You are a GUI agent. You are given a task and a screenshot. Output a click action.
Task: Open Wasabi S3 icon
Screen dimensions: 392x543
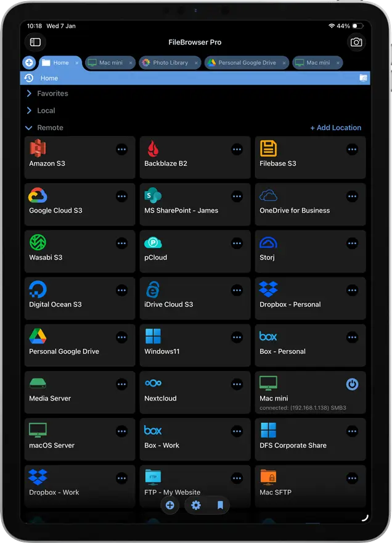(38, 242)
